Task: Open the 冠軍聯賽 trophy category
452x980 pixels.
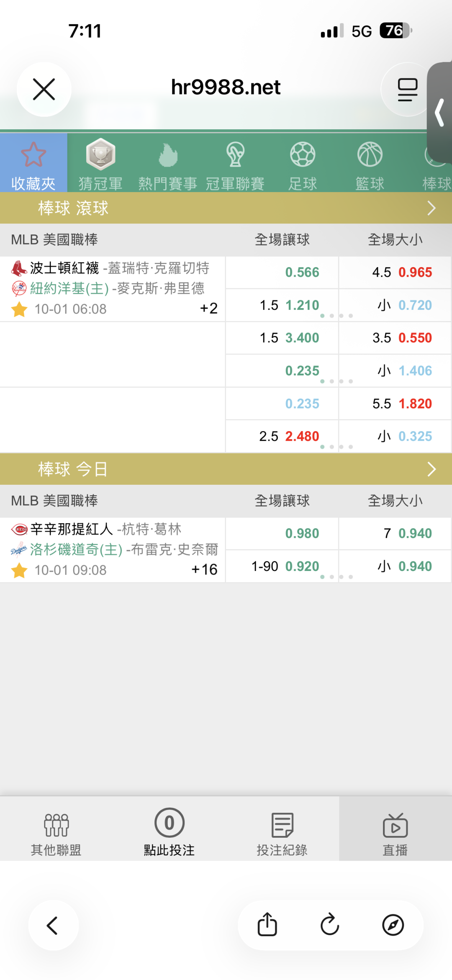Action: point(235,164)
